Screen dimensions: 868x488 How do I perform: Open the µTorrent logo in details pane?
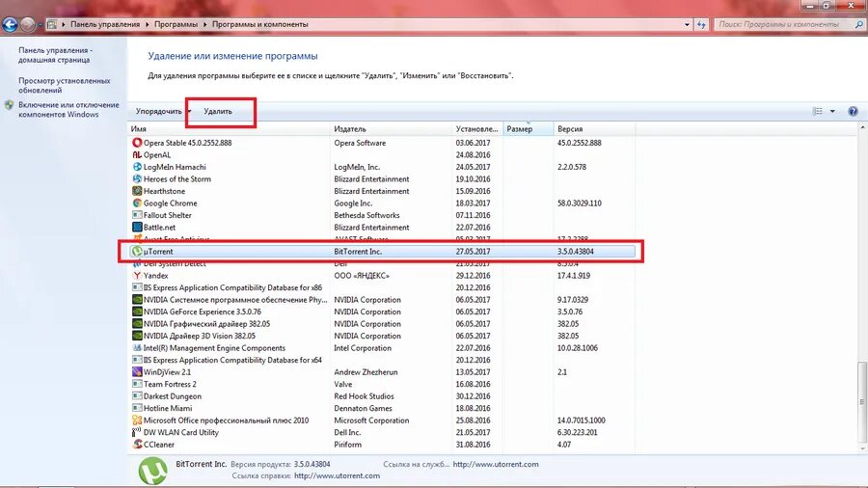[x=152, y=471]
